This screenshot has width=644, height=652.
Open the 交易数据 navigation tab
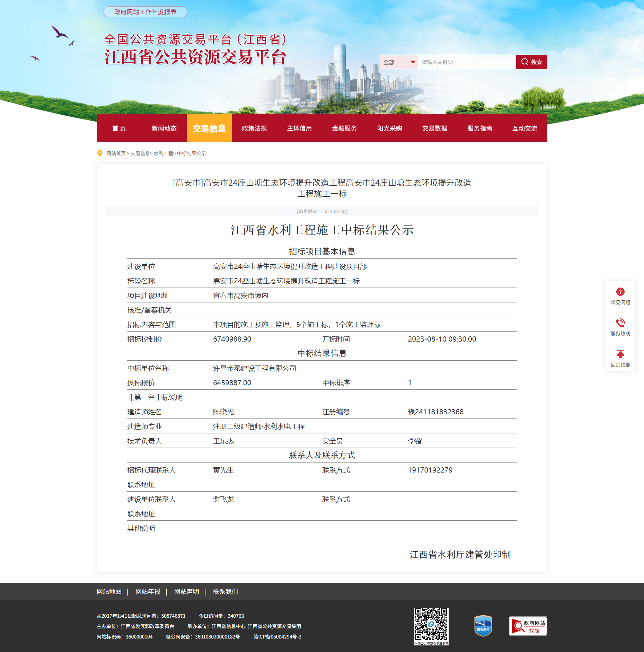[434, 128]
